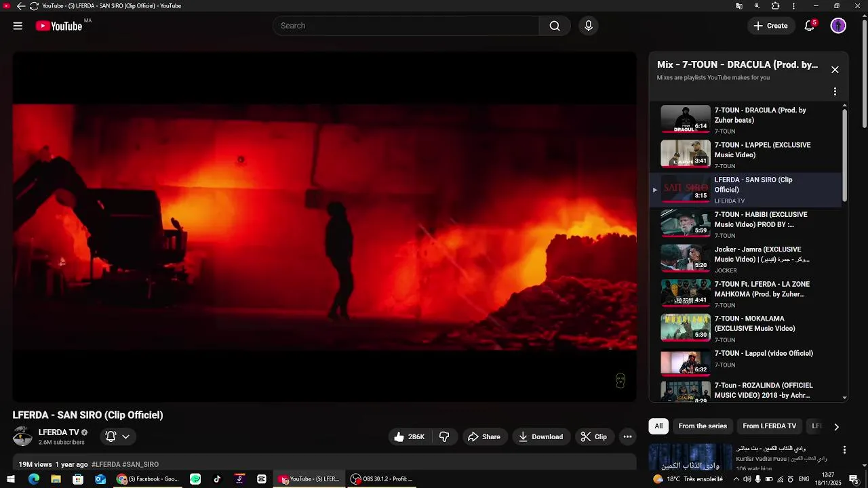Play 7-TOUN - MOKALAMA from the mix
The image size is (868, 488).
pos(745,329)
